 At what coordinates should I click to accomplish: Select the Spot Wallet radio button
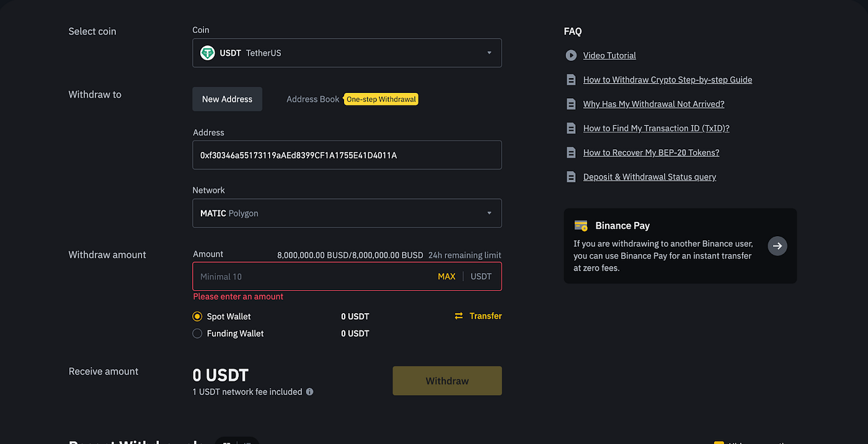[x=197, y=316]
